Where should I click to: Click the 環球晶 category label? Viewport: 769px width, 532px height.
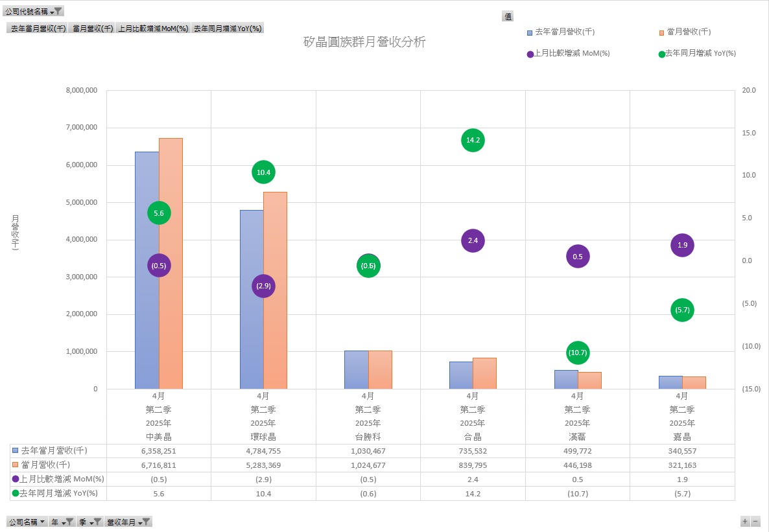[x=263, y=436]
